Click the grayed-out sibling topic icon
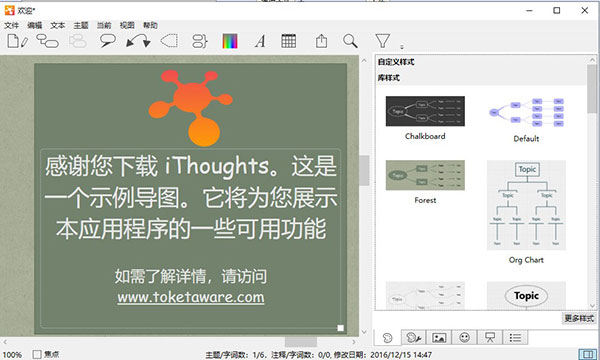The image size is (600, 360). (x=78, y=41)
